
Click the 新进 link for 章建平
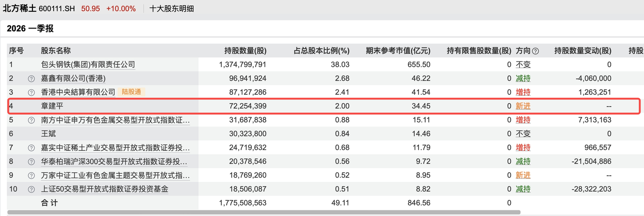523,106
